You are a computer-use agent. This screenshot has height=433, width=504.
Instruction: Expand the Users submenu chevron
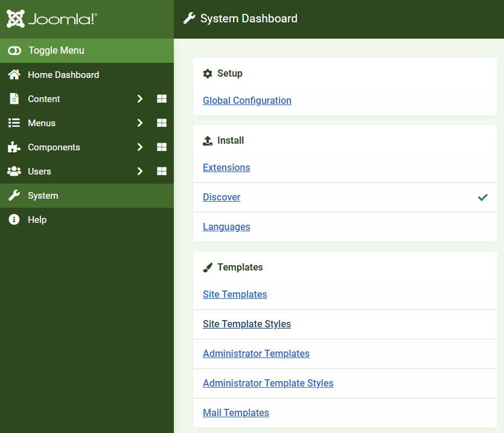(x=140, y=171)
